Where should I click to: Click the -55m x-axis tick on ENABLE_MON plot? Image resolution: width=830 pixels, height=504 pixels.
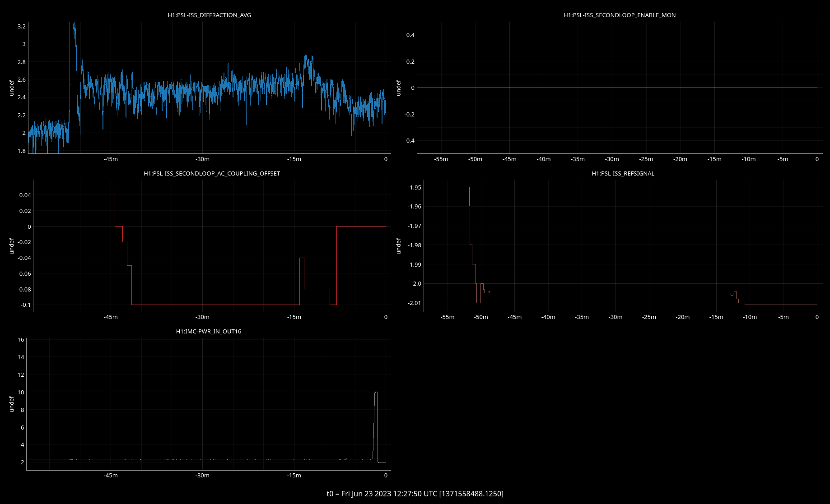pos(441,159)
